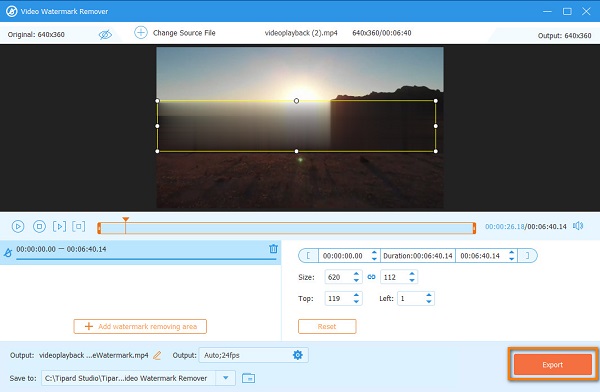
Task: Play the video
Action: click(18, 226)
